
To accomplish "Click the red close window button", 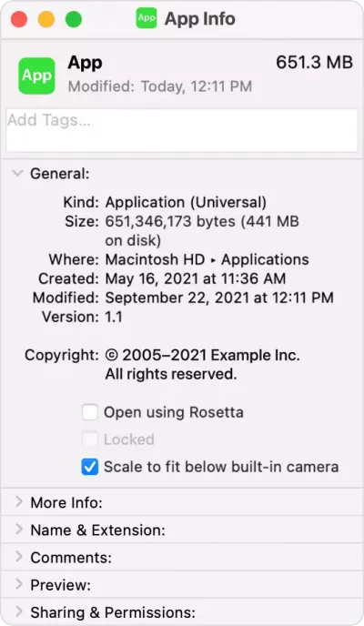I will (x=19, y=19).
